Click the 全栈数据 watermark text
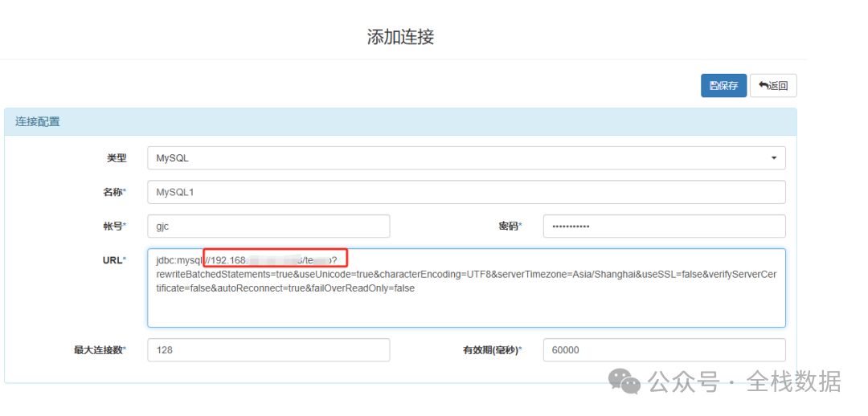Screen dimensions: 868x416 (x=793, y=381)
